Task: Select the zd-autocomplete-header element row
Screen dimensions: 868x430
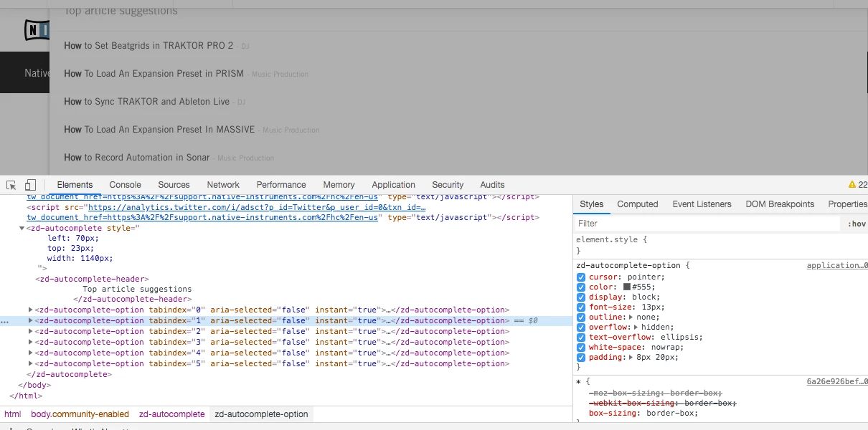Action: click(92, 279)
